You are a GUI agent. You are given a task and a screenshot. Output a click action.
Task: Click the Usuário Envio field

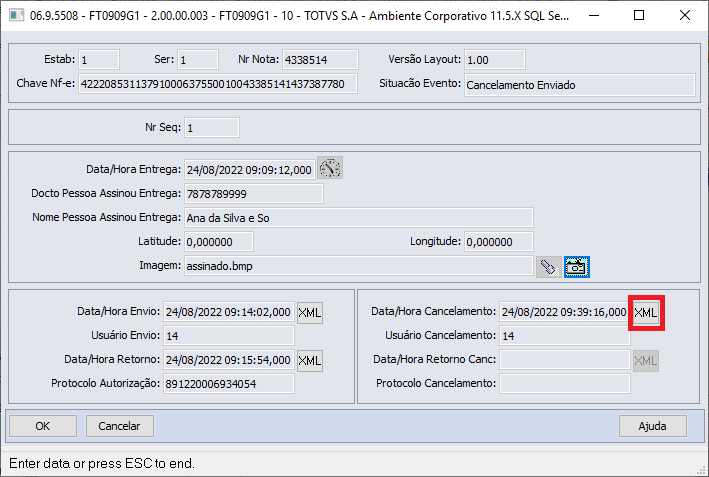coord(229,335)
